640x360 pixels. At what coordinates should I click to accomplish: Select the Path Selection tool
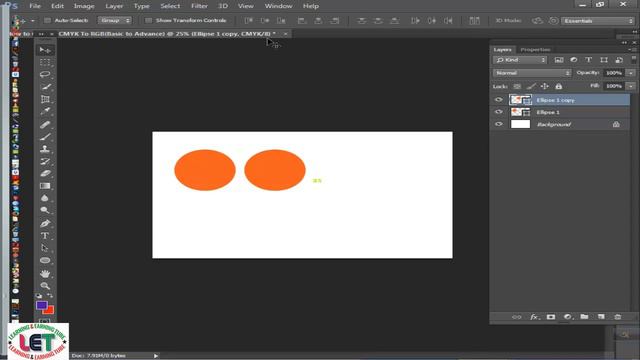click(x=45, y=248)
